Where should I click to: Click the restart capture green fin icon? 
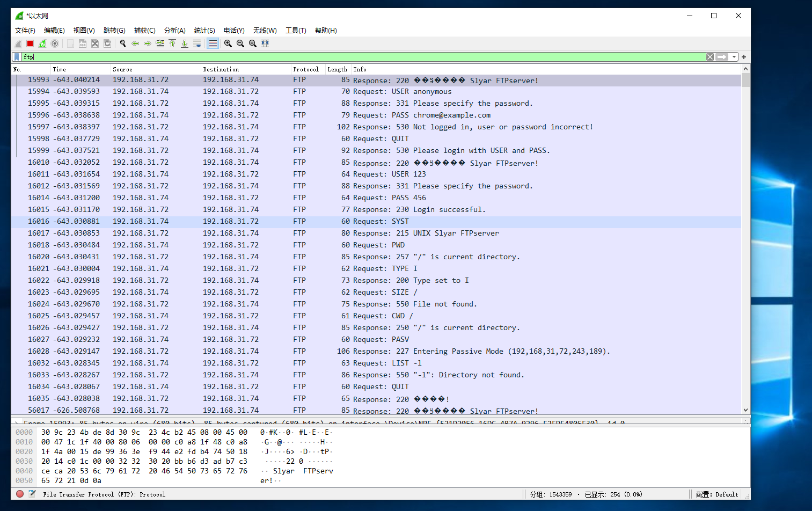[42, 43]
